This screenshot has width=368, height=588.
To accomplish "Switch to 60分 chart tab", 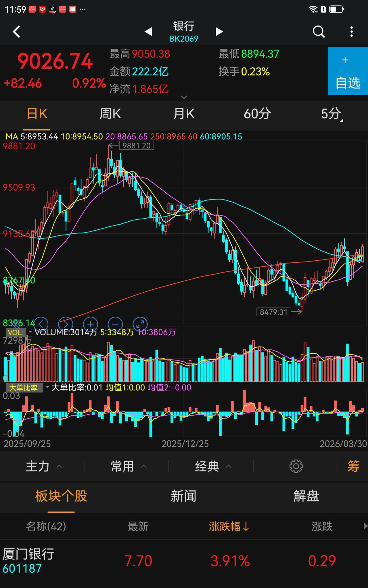I will click(257, 114).
